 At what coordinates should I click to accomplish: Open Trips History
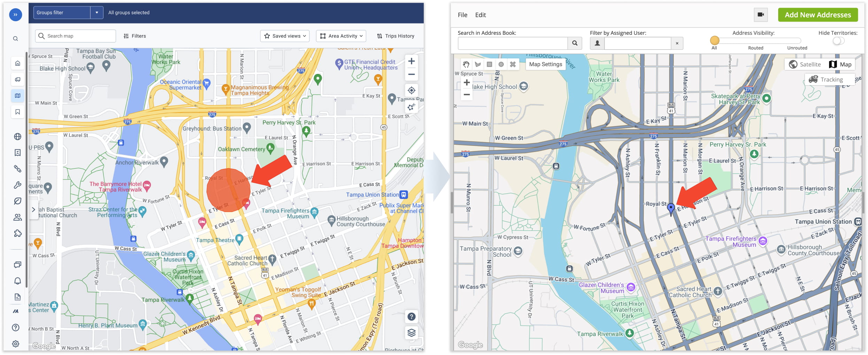396,36
